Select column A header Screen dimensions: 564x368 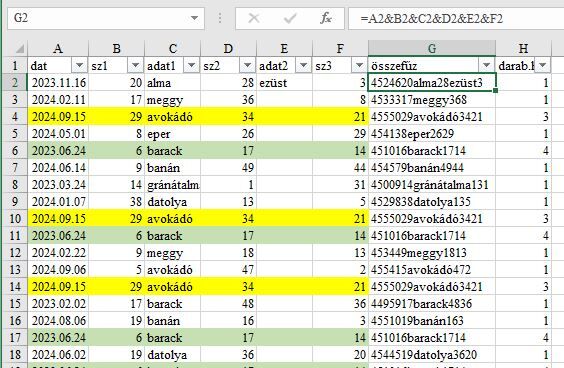(x=58, y=48)
